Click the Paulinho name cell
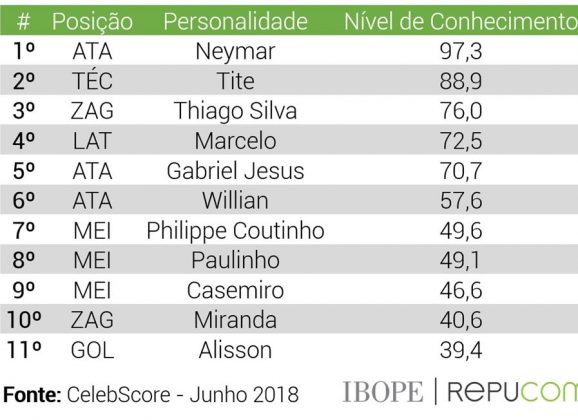Viewport: 578px width, 420px height. pyautogui.click(x=235, y=260)
